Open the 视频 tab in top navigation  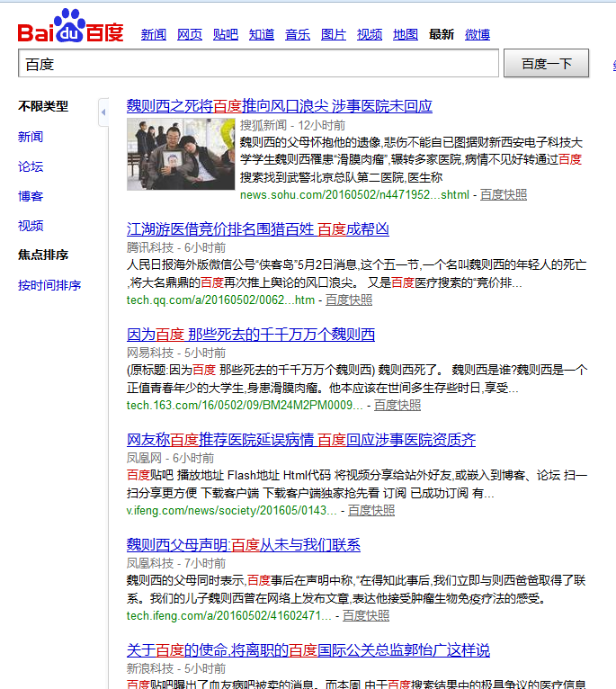(370, 34)
